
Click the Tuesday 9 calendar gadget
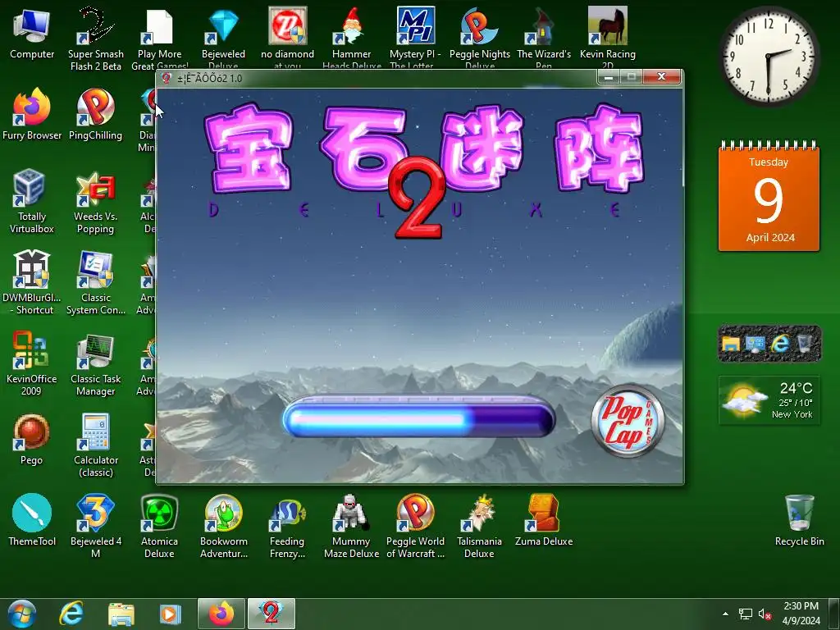[x=769, y=196]
